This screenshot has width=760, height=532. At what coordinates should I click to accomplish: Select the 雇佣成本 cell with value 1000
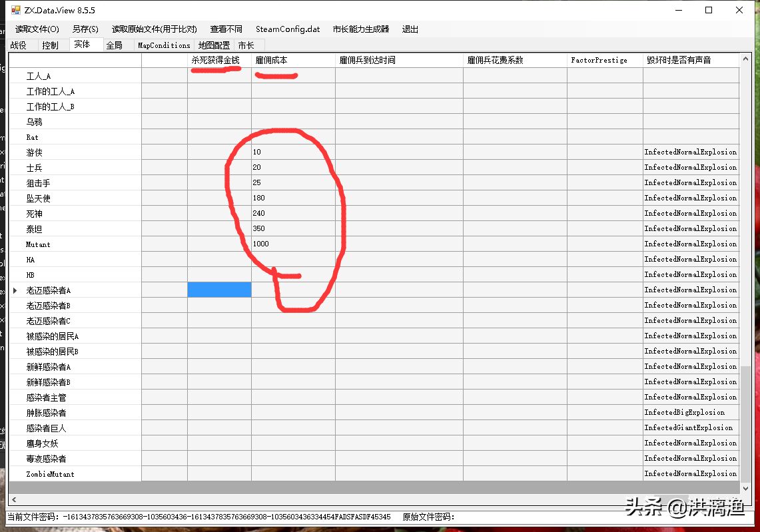coord(292,244)
